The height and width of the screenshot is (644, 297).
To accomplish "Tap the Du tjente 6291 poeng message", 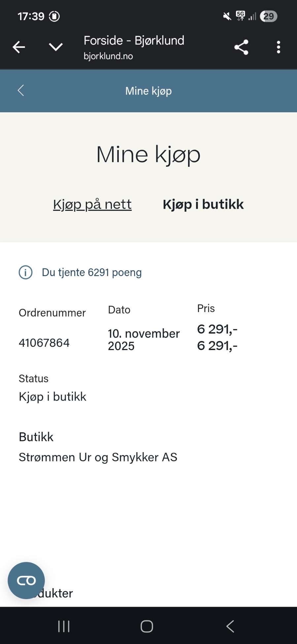I will pyautogui.click(x=92, y=272).
